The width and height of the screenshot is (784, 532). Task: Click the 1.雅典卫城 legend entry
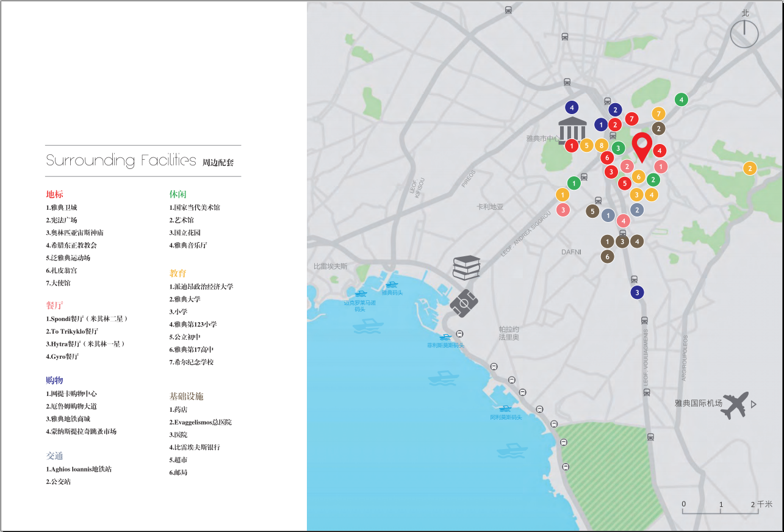click(x=62, y=207)
